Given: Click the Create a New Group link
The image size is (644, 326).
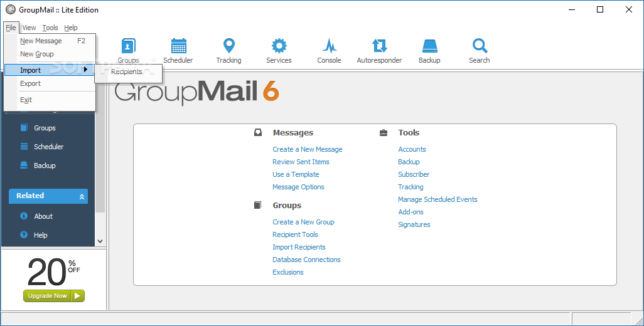Looking at the screenshot, I should click(303, 222).
